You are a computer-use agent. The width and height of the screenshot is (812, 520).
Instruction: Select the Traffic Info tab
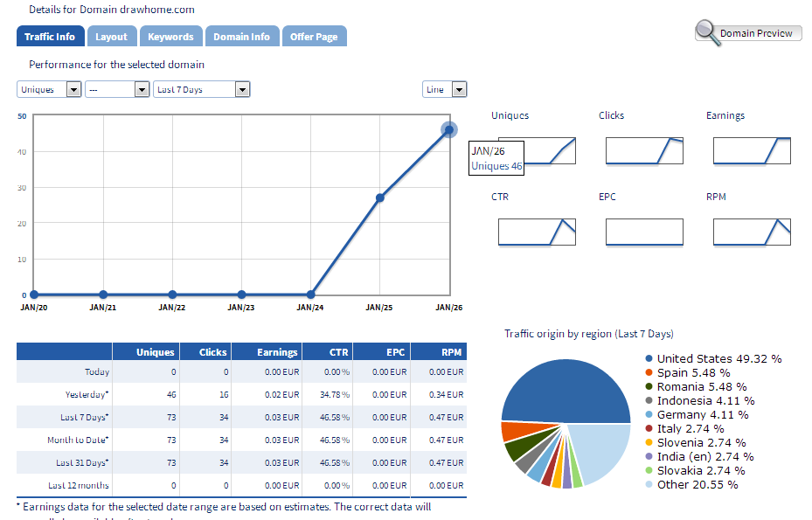(50, 37)
